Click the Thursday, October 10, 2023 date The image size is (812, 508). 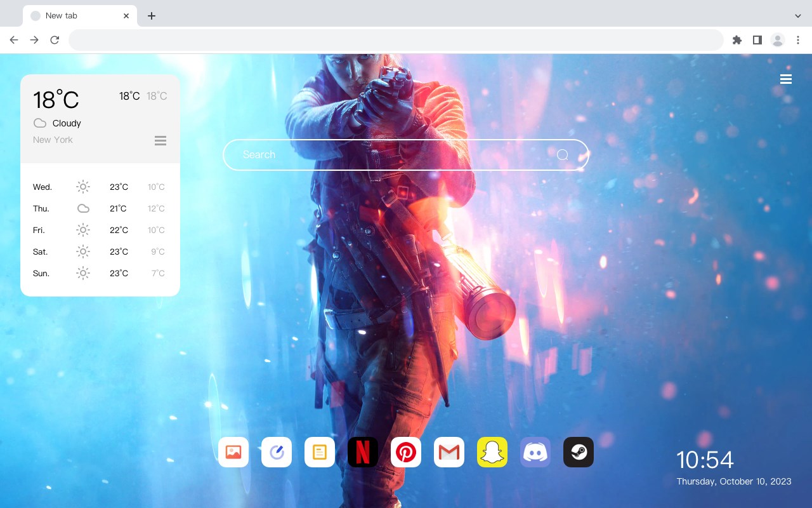point(734,481)
